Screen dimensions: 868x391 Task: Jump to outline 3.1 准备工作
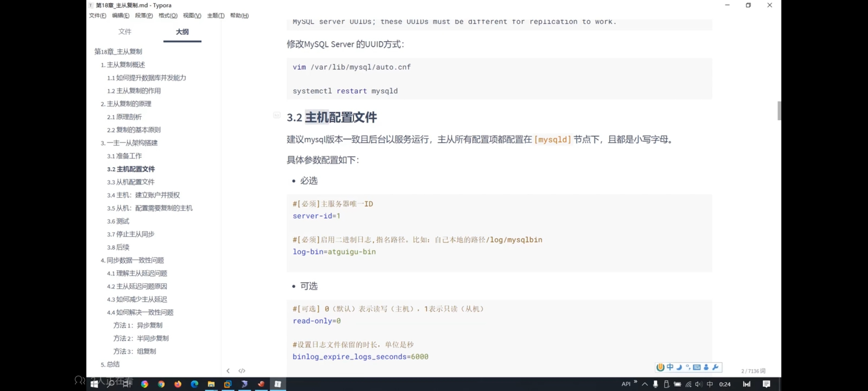124,156
